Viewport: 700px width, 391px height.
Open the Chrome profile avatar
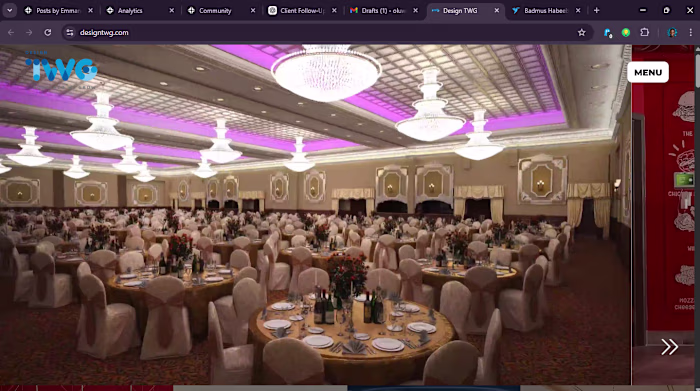[x=672, y=33]
